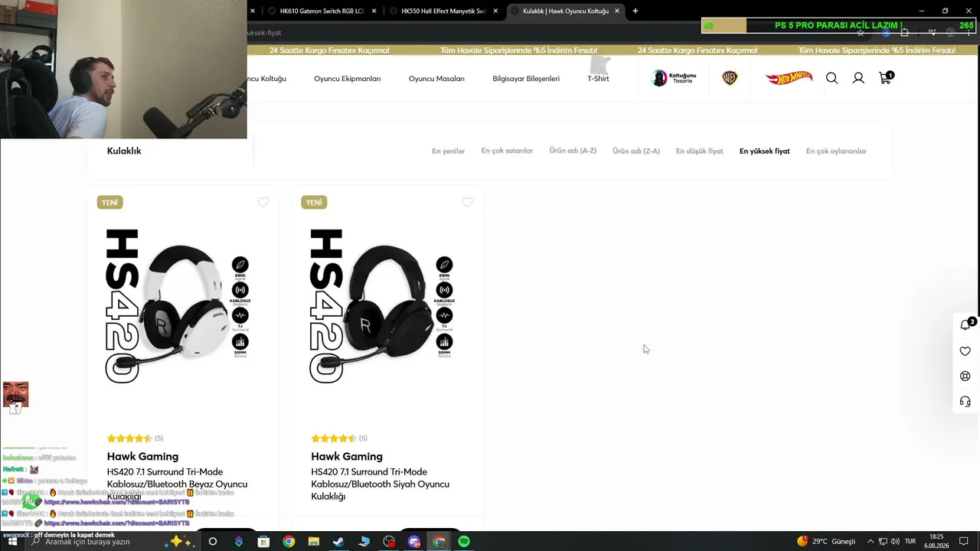This screenshot has width=980, height=551.
Task: Sort by En yüksek fiyat
Action: 764,152
